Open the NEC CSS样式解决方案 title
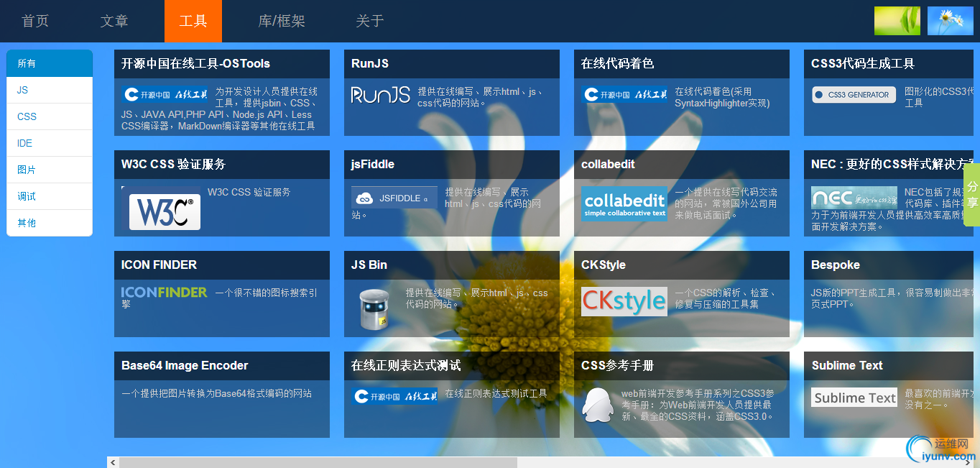 [893, 164]
